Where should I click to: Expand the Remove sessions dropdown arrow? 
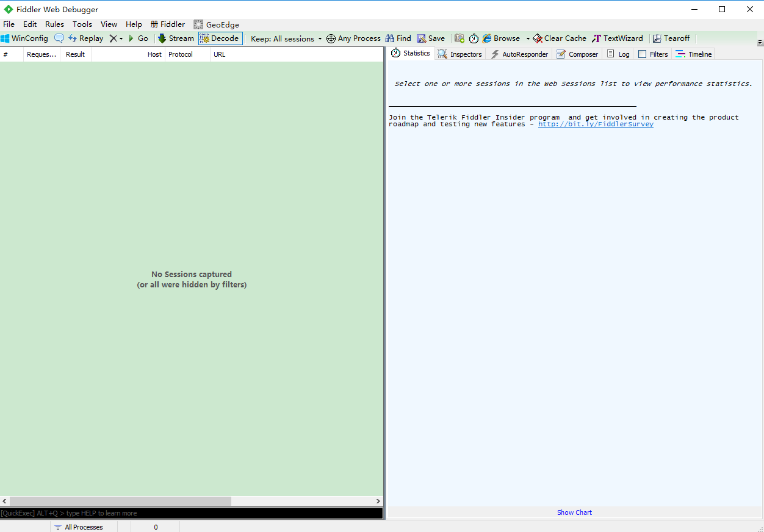(x=121, y=38)
